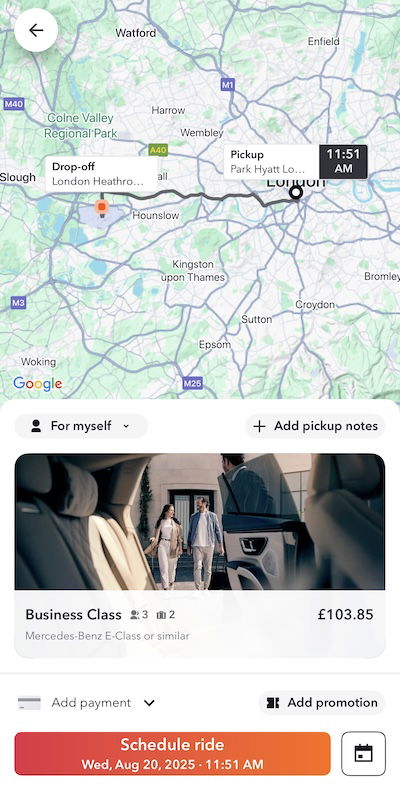
Task: Select the Business Class ride option
Action: tap(199, 624)
